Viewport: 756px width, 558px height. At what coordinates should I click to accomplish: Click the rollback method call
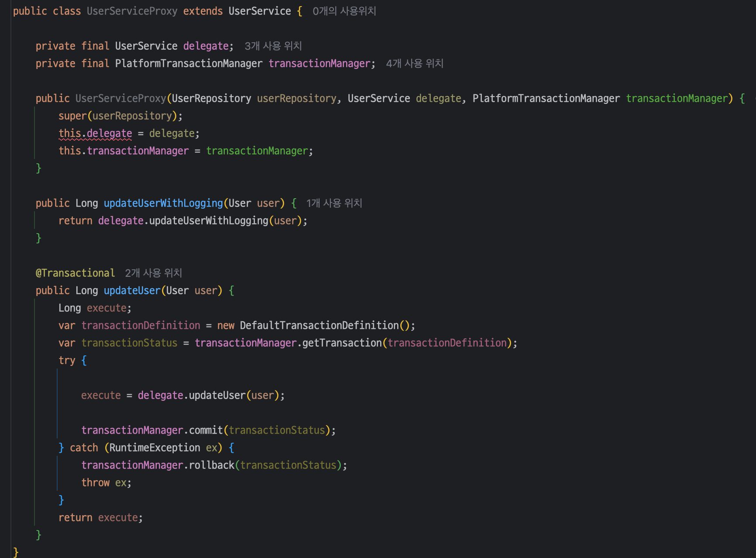[x=212, y=465]
